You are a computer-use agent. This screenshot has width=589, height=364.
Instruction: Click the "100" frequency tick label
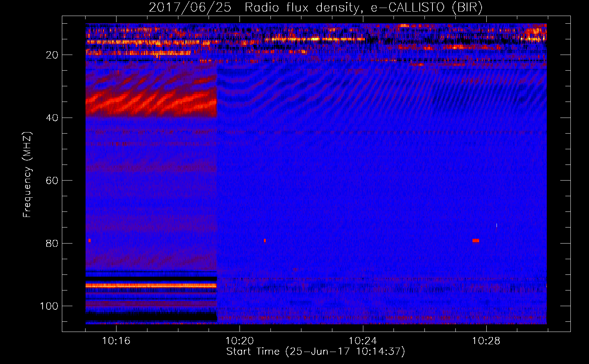49,306
